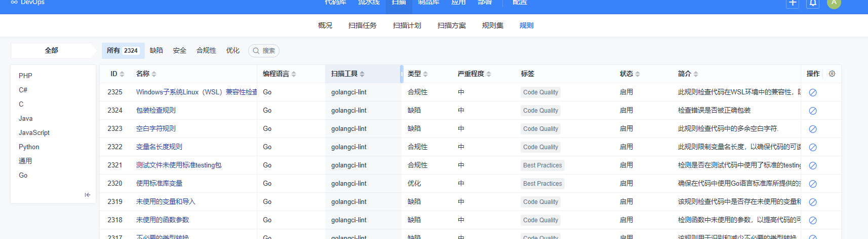868x239 pixels.
Task: Sort by 严重程度 column arrows
Action: 489,74
